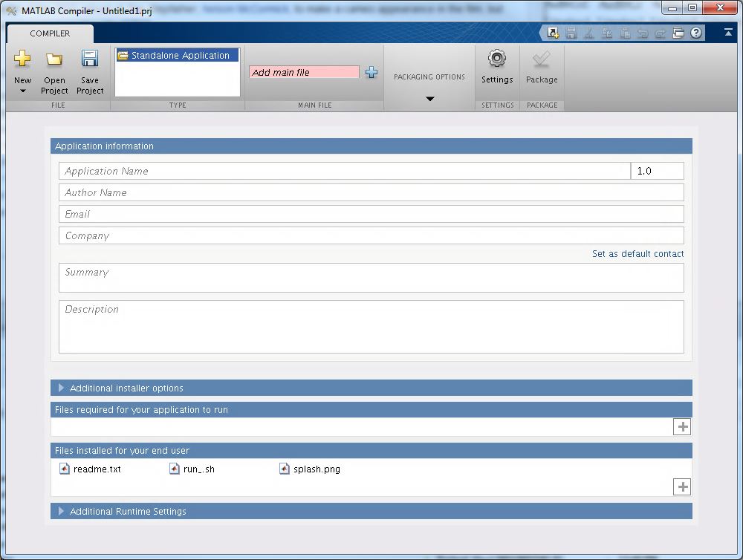Screen dimensions: 743x560
Task: Add a file installed for end user
Action: click(x=682, y=487)
